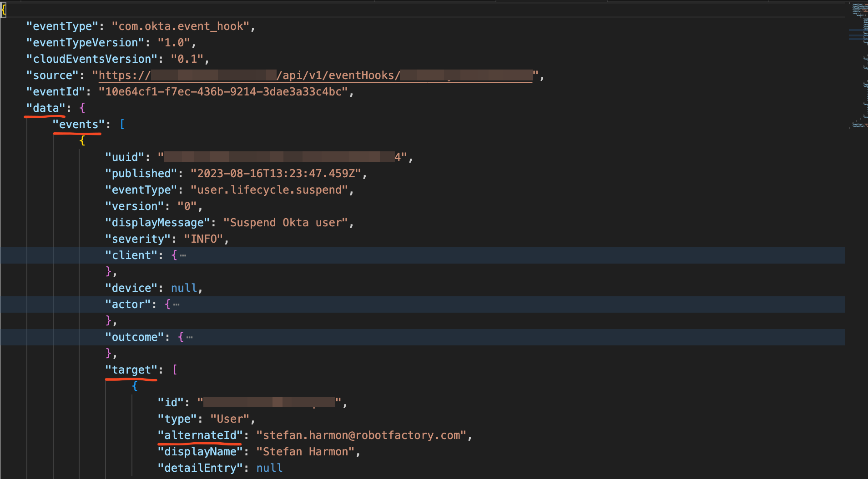This screenshot has height=479, width=868.
Task: Click the "outcome" key
Action: (x=135, y=337)
